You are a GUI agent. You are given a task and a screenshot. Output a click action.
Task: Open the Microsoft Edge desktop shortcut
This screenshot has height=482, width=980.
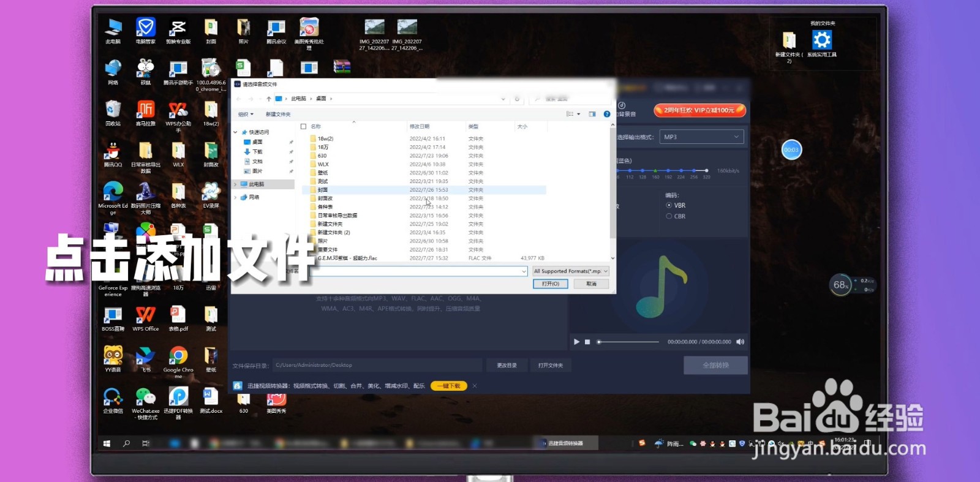coord(113,197)
